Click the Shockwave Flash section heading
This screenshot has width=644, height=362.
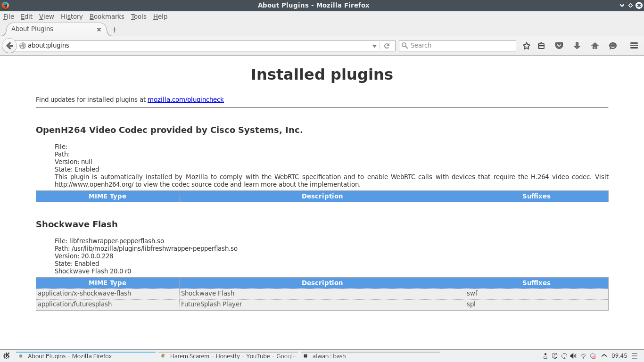[x=77, y=224]
